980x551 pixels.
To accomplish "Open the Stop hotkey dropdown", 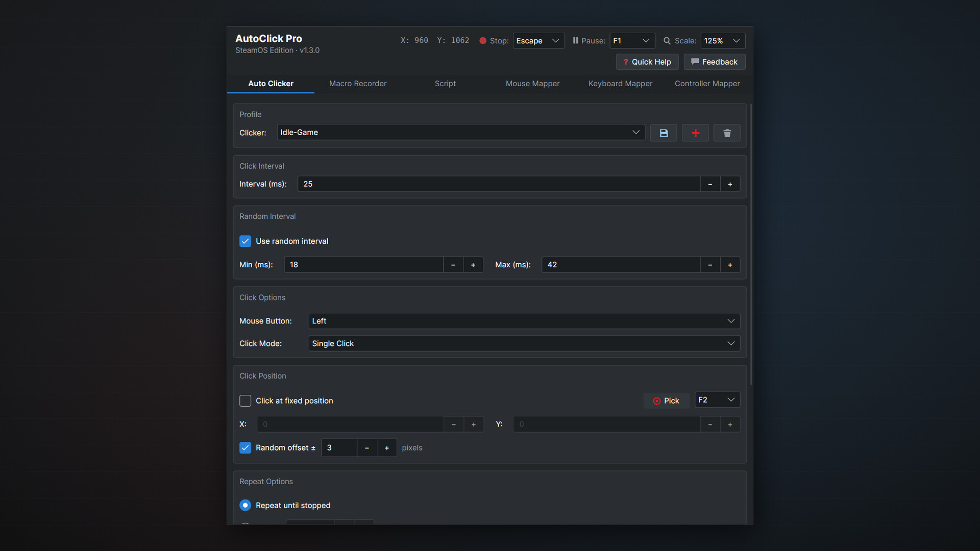I will point(538,41).
